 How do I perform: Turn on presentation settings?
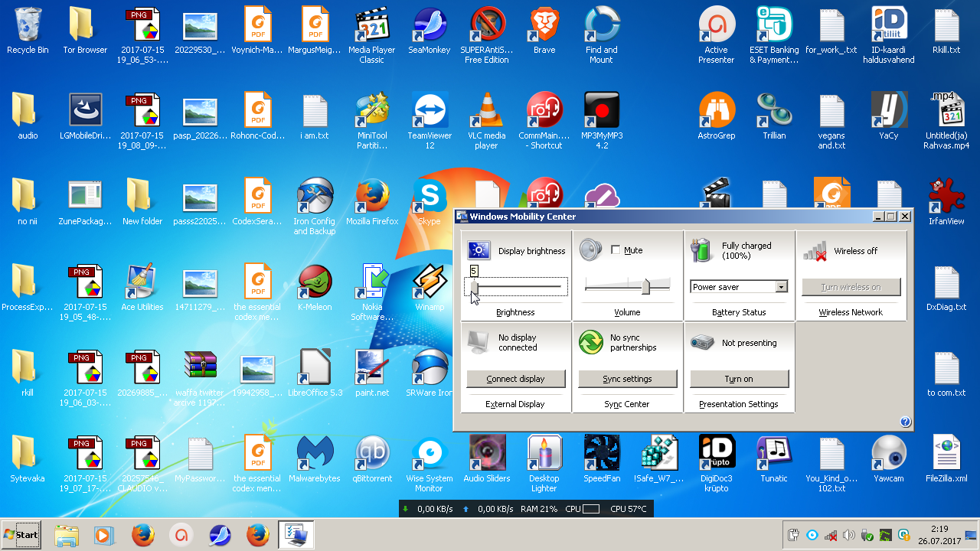click(739, 379)
